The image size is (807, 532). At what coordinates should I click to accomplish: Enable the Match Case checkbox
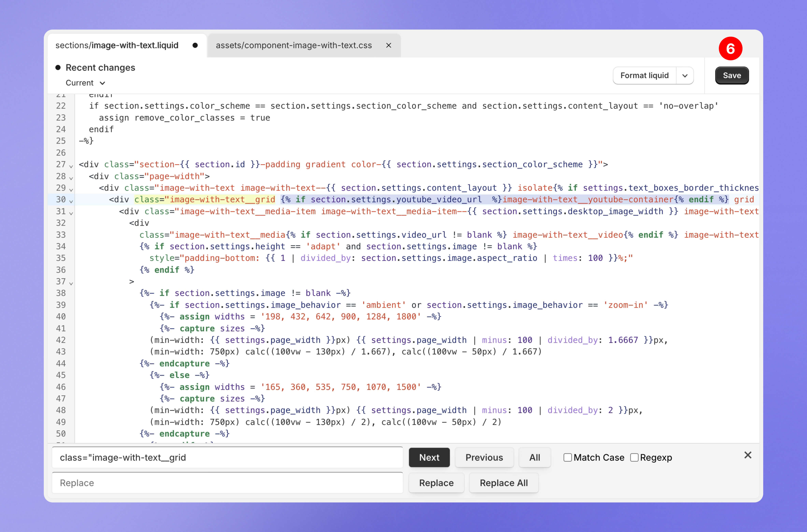coord(567,457)
